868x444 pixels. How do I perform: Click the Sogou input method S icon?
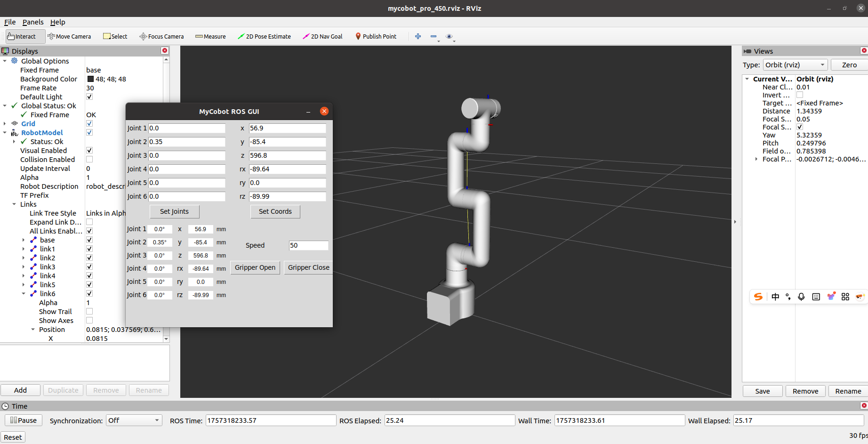[x=758, y=297]
